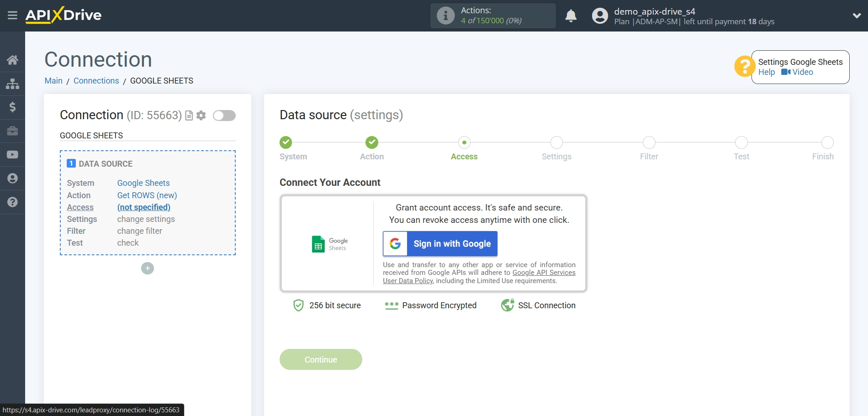Select the Test step
Image resolution: width=868 pixels, height=416 pixels.
741,142
